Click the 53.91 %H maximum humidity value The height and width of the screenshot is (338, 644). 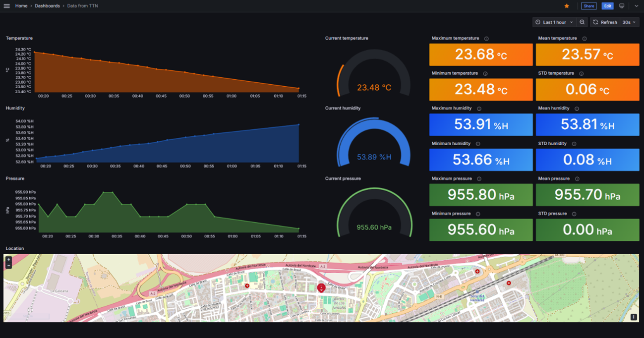pyautogui.click(x=481, y=124)
